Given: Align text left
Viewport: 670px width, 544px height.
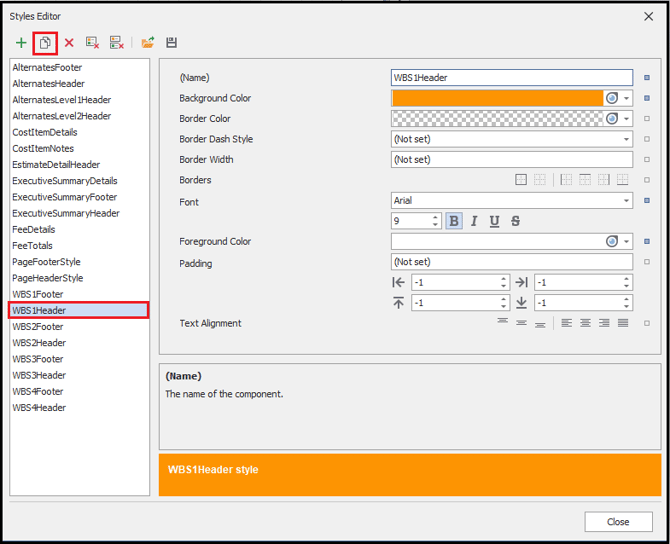Looking at the screenshot, I should (567, 323).
